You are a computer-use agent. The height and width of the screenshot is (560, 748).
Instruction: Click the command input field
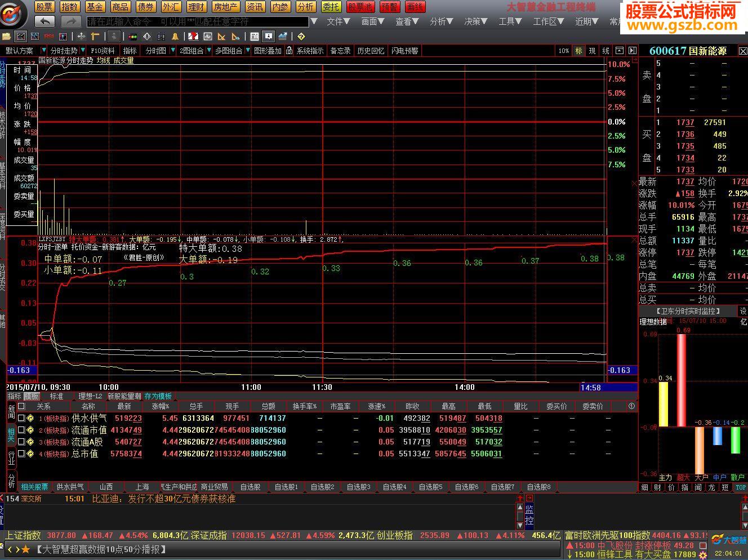(198, 21)
